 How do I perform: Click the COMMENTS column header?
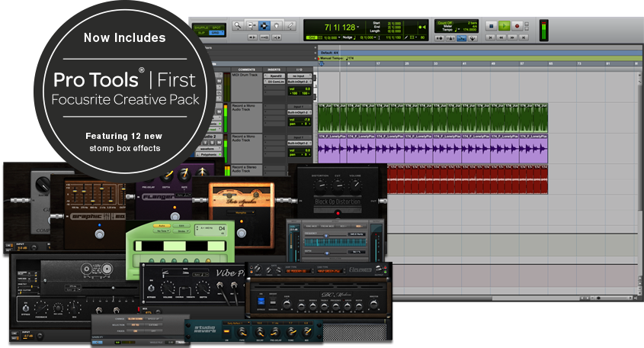tap(246, 69)
